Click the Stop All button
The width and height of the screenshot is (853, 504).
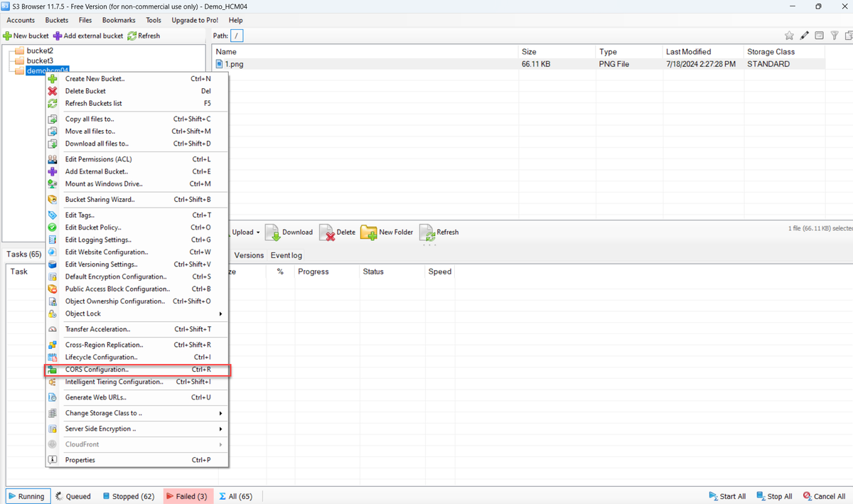(774, 496)
